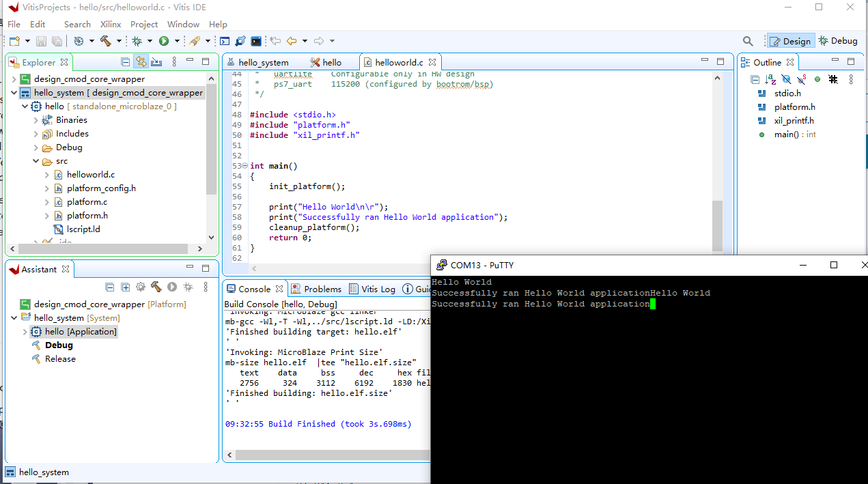Open the Window menu
Image resolution: width=868 pixels, height=484 pixels.
click(x=184, y=24)
